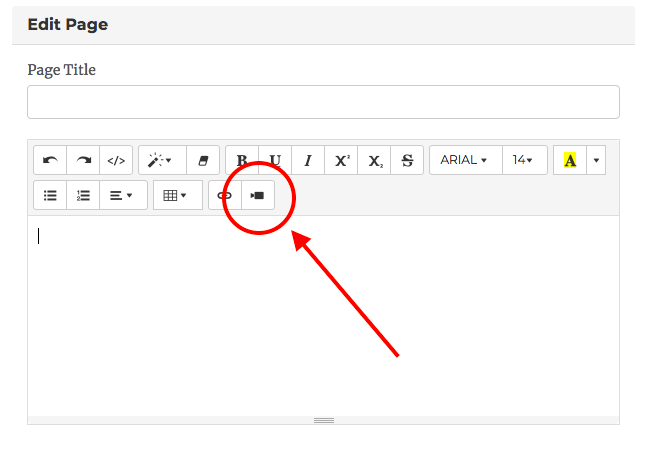This screenshot has width=655, height=449.
Task: Expand the paragraph alignment dropdown
Action: coord(123,195)
